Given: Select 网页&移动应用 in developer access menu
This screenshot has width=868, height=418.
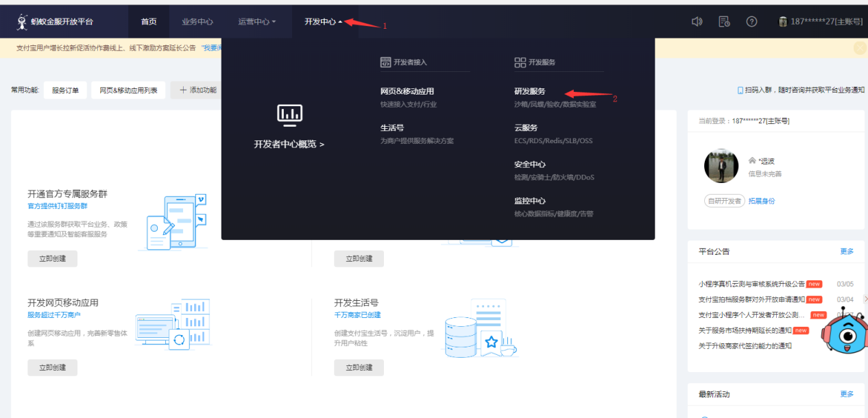Looking at the screenshot, I should pyautogui.click(x=407, y=91).
